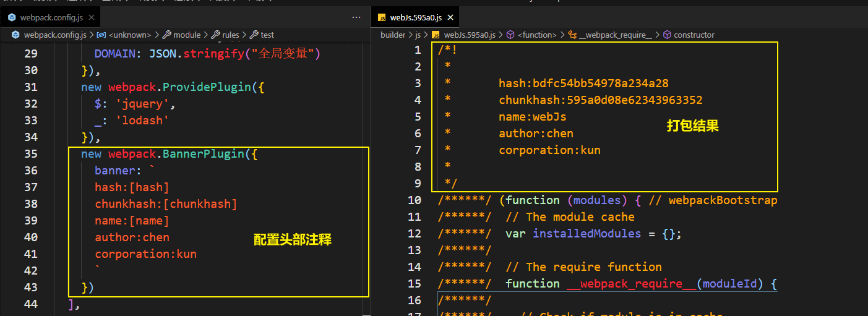
Task: Open the constructor breadcrumb segment
Action: [x=689, y=35]
